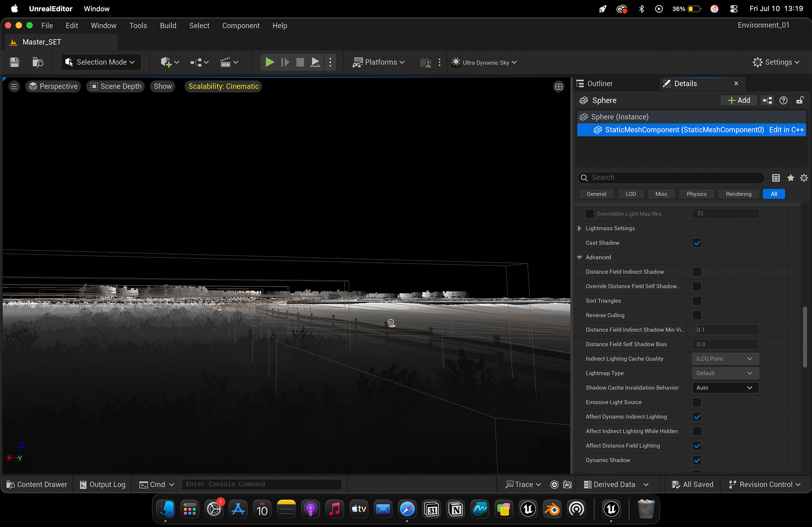
Task: Click the Edit in C++ link
Action: (x=786, y=130)
